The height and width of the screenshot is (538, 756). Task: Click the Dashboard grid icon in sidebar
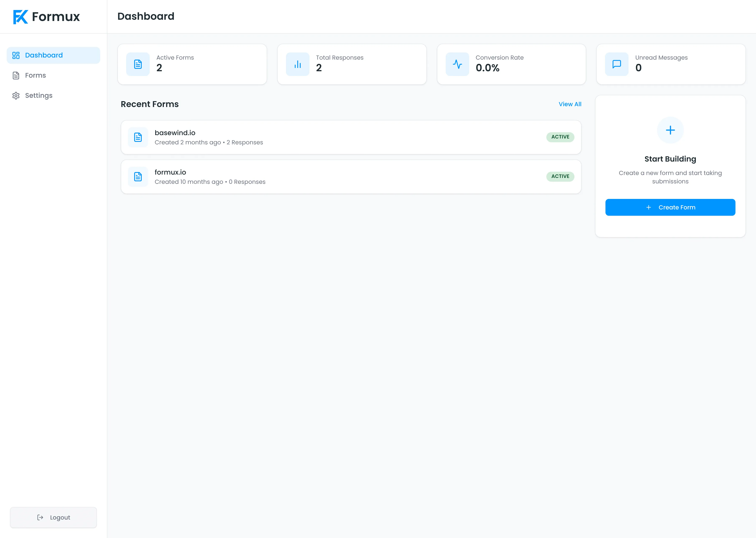click(16, 55)
